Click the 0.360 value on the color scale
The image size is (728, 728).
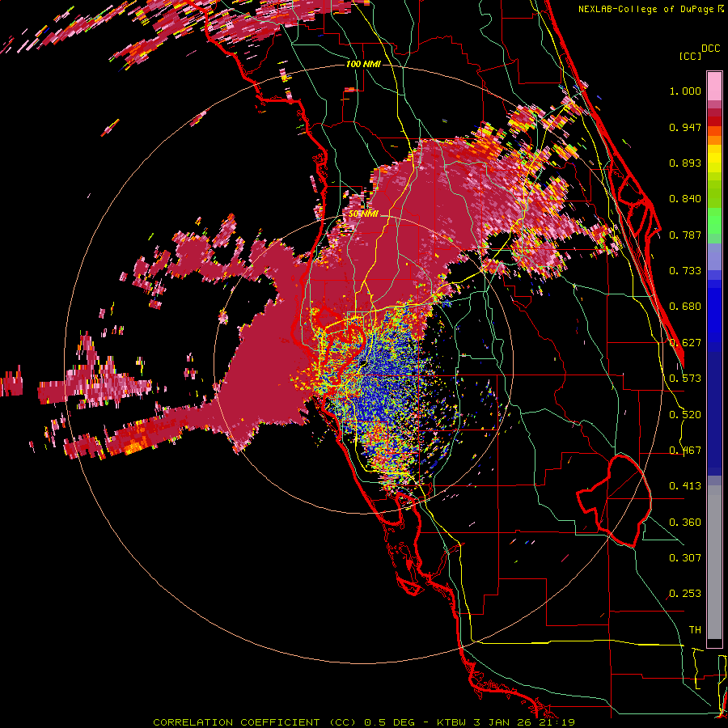[x=685, y=523]
